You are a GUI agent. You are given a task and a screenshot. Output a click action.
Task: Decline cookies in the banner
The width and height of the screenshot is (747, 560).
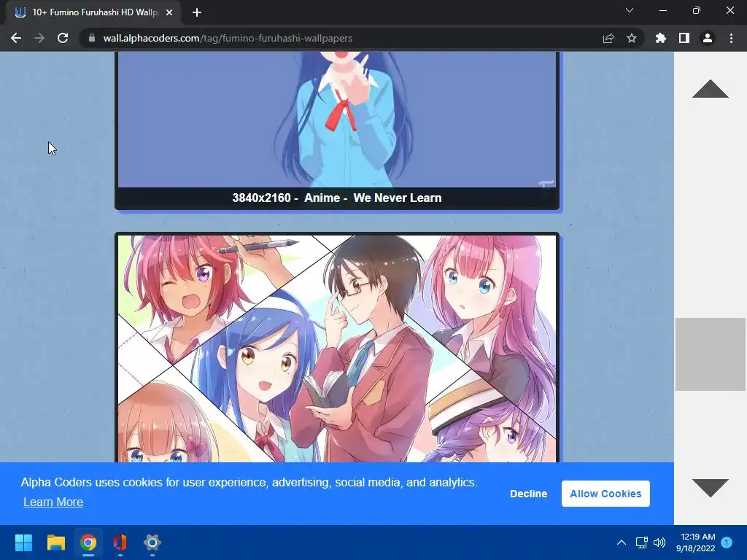tap(528, 494)
